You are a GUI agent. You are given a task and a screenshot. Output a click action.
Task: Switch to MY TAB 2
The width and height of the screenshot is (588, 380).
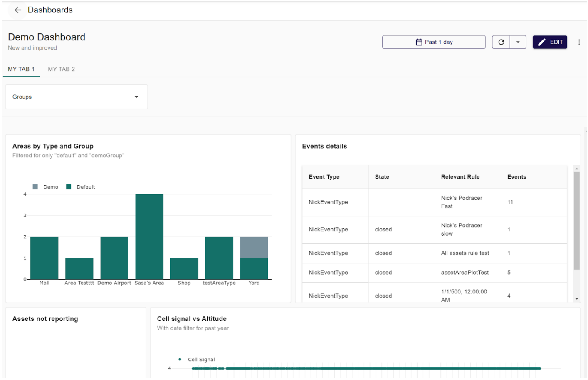coord(61,69)
